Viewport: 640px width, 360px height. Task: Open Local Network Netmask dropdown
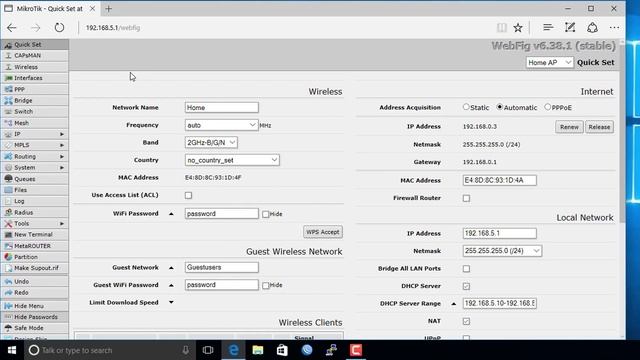[x=502, y=251]
